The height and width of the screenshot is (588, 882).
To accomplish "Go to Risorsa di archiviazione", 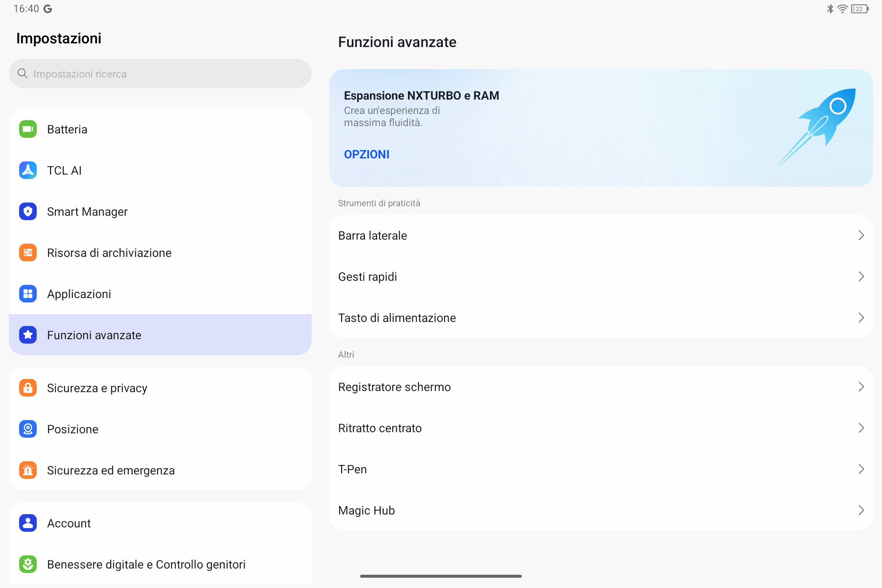I will click(x=160, y=253).
